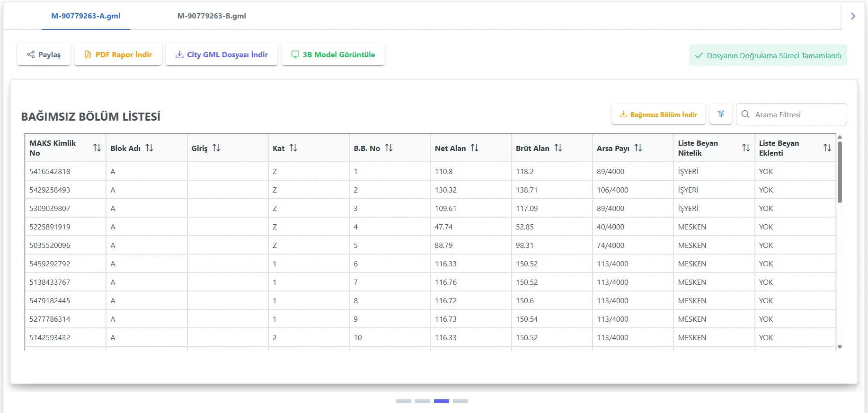This screenshot has width=868, height=413.
Task: Switch to M-90779263-B.gml tab
Action: coord(212,16)
